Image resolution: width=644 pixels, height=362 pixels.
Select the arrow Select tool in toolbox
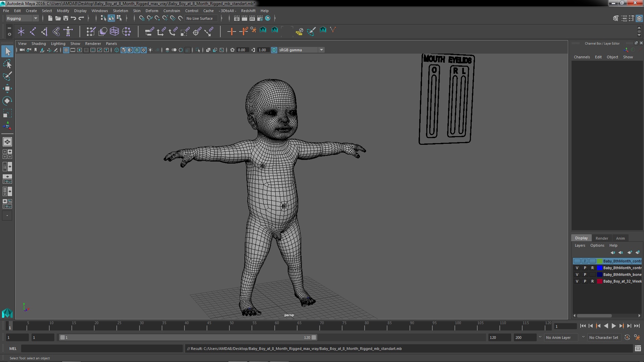(7, 51)
